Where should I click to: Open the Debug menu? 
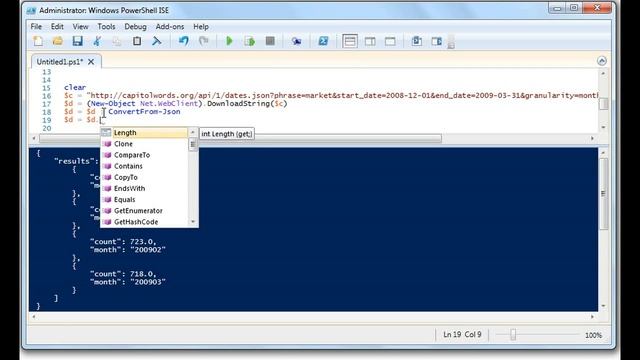click(135, 27)
